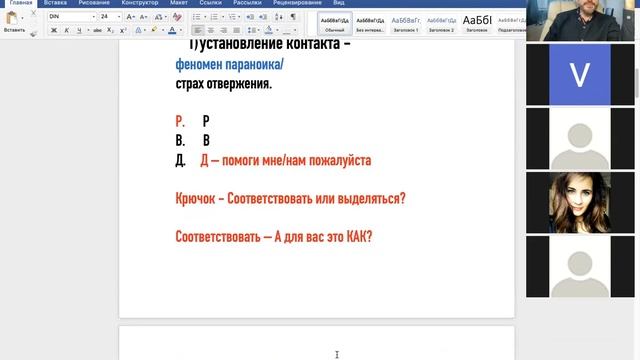Apply the text highlight color marker

[154, 30]
